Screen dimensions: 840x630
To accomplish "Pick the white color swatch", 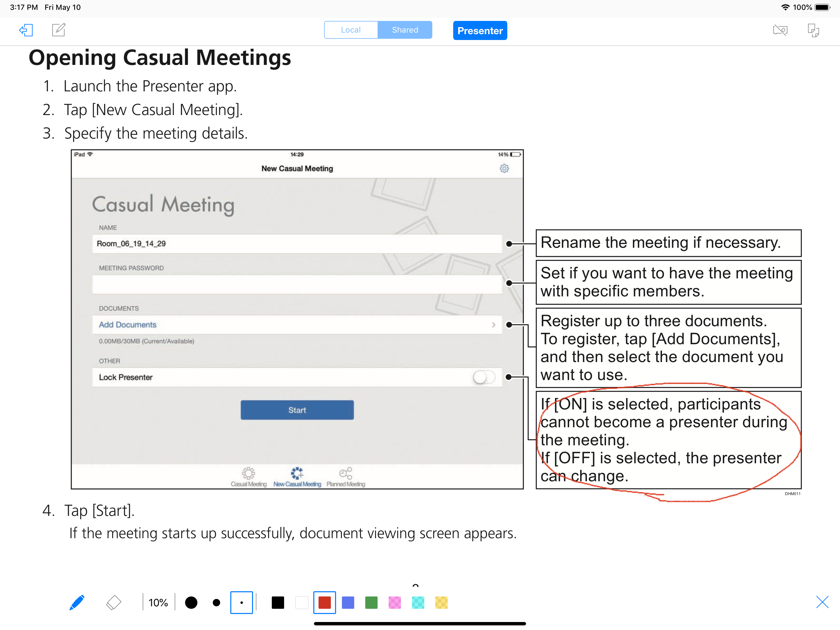I will (x=302, y=603).
